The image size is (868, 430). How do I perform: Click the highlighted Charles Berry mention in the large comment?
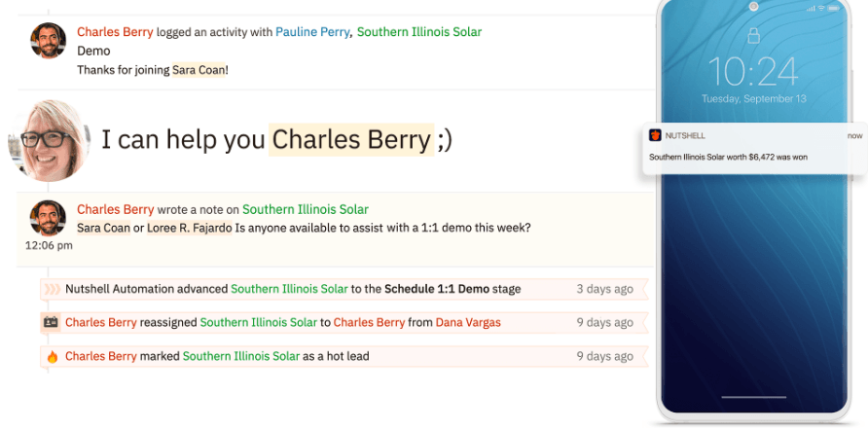351,140
